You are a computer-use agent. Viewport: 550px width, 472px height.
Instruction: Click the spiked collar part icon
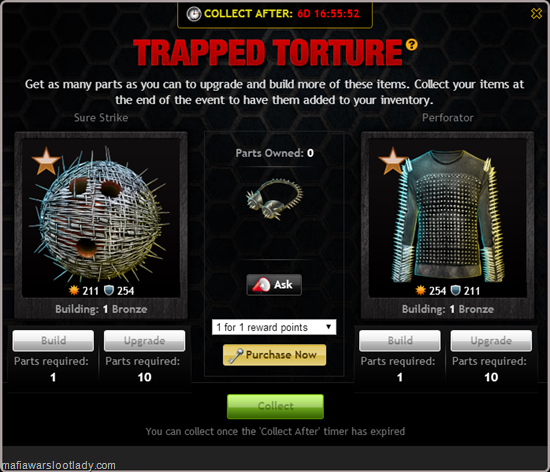coord(274,199)
